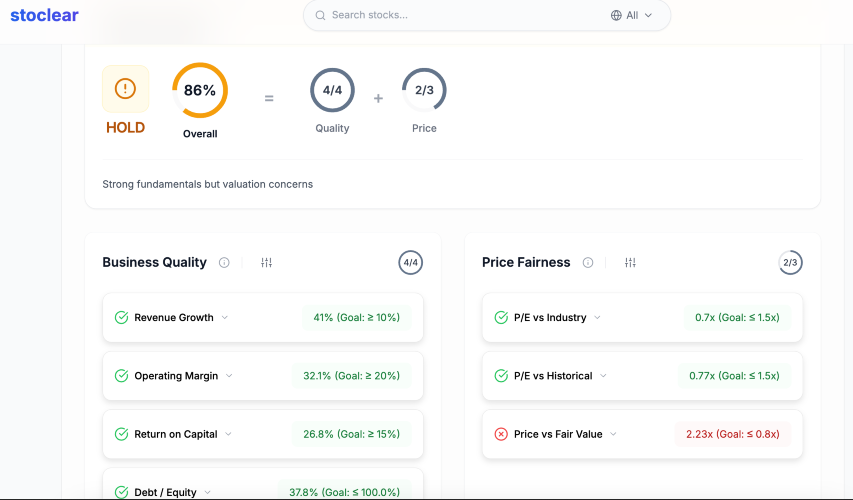853x500 pixels.
Task: Click red X icon for Price vs Fair Value
Action: tap(501, 434)
